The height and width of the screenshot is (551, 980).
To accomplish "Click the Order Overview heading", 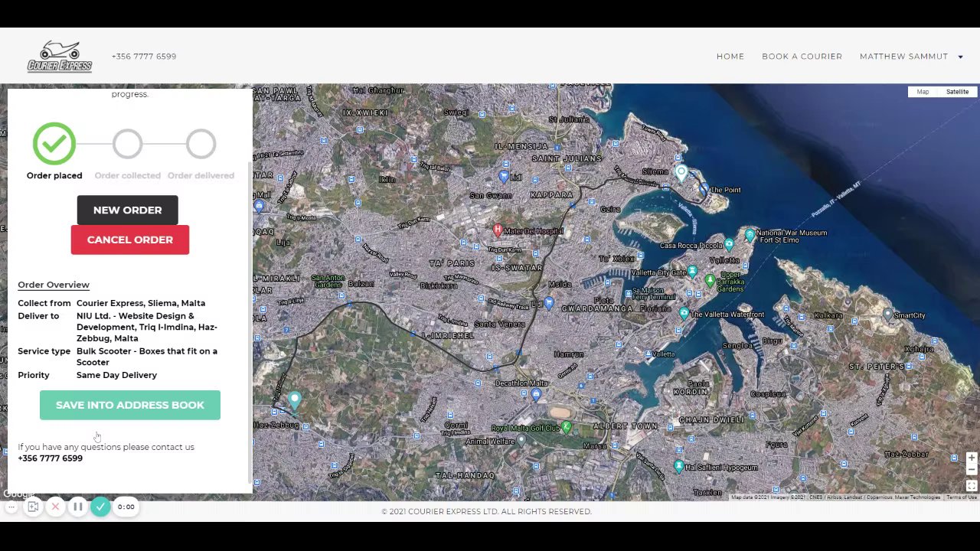I will click(x=54, y=285).
